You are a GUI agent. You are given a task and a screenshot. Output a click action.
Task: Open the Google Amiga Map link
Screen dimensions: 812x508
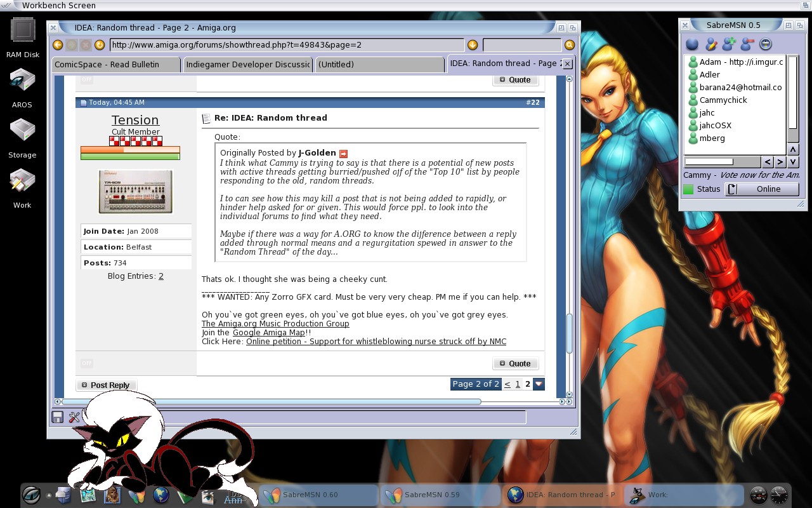pos(269,333)
